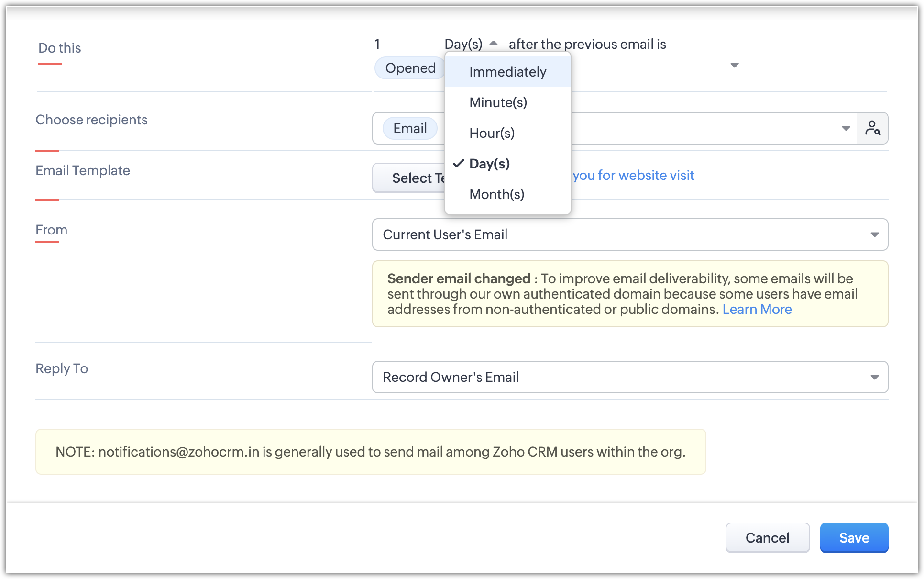Image resolution: width=924 pixels, height=579 pixels.
Task: Click the Cancel button
Action: click(767, 538)
